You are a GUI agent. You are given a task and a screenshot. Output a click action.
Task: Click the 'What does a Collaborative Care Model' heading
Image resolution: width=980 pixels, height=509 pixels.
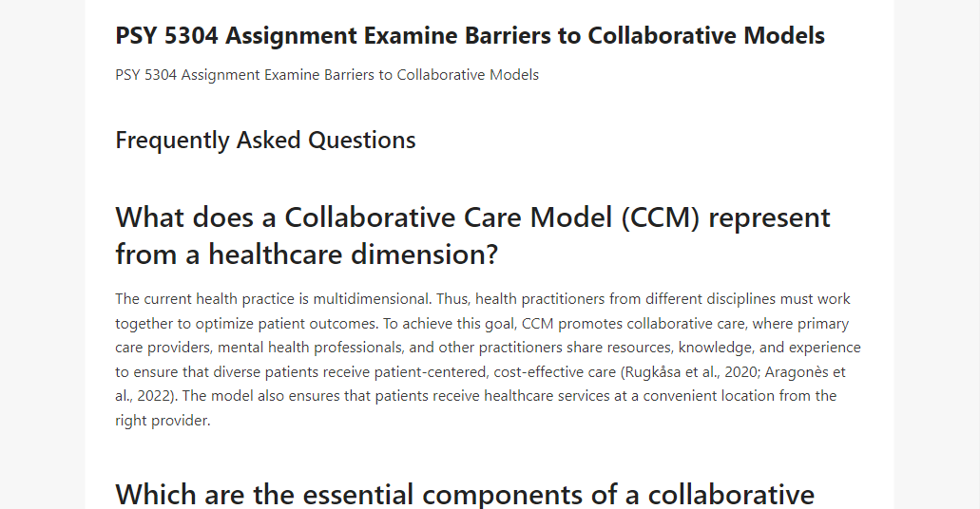coord(472,236)
